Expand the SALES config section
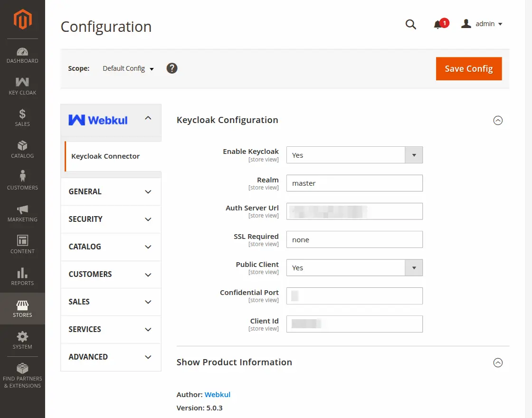The image size is (532, 418). pos(111,302)
